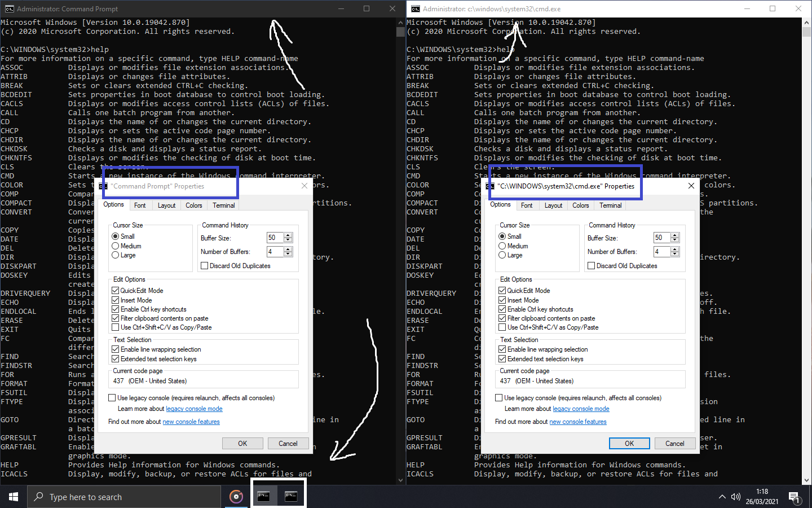This screenshot has width=812, height=508.
Task: Click the right cmd.exe title bar icon
Action: (415, 8)
